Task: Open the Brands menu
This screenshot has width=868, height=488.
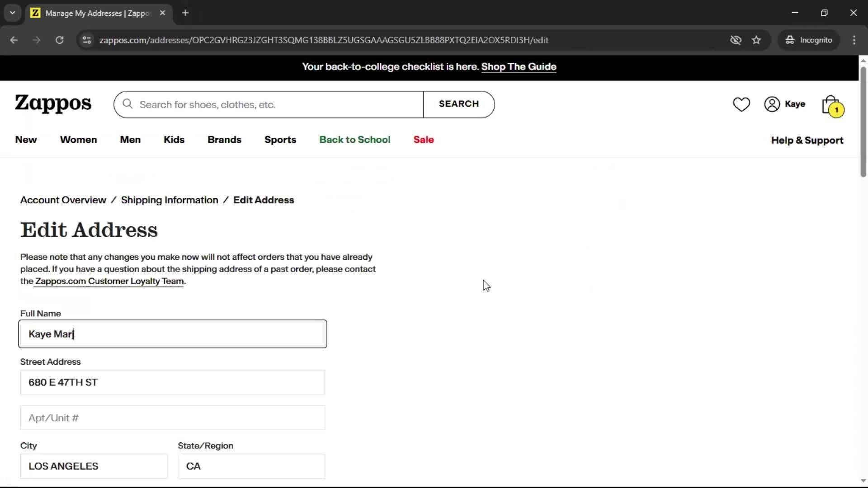Action: pyautogui.click(x=225, y=140)
